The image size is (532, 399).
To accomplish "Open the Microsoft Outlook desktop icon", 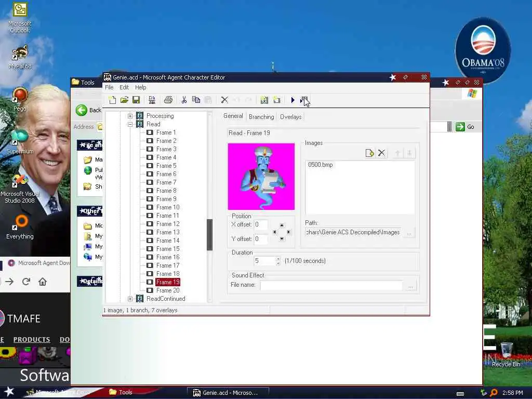I will click(x=20, y=18).
